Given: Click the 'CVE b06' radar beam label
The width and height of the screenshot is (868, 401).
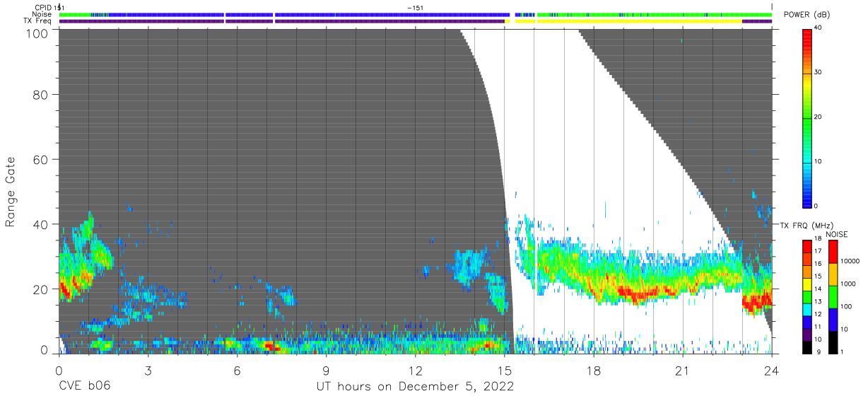Looking at the screenshot, I should pyautogui.click(x=84, y=387).
